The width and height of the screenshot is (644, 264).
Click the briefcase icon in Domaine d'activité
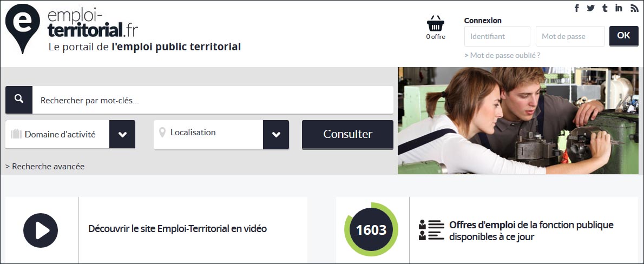tap(16, 134)
